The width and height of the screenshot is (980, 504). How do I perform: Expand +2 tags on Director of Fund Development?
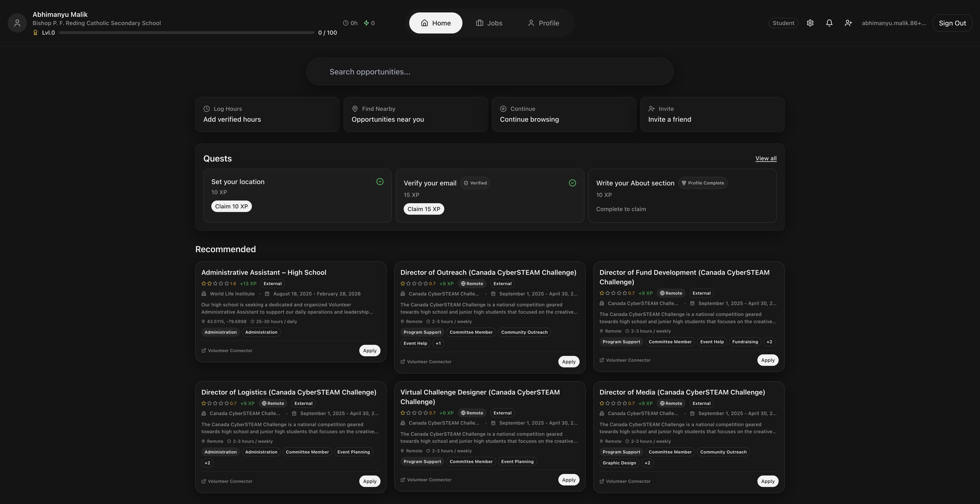point(769,342)
